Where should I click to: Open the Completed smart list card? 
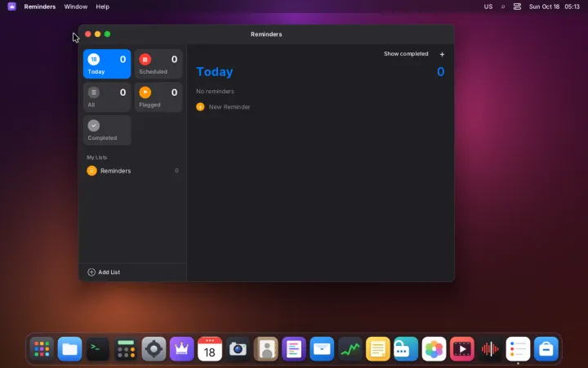click(x=107, y=130)
